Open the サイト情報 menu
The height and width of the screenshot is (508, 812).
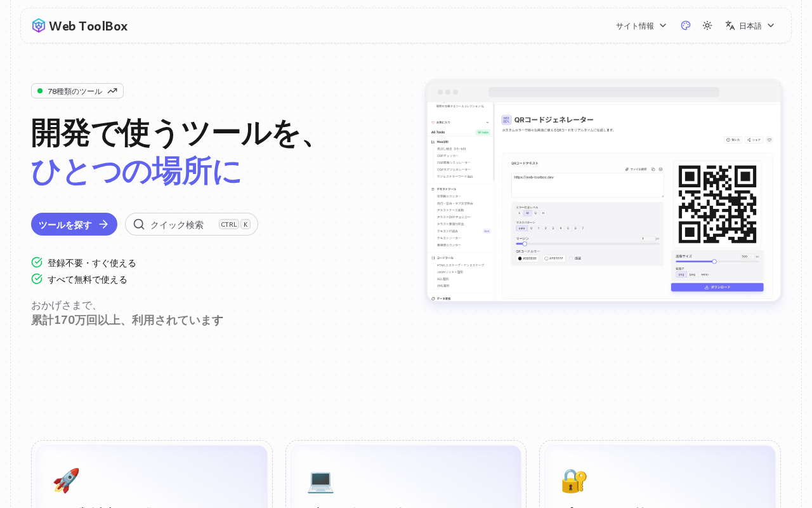641,25
